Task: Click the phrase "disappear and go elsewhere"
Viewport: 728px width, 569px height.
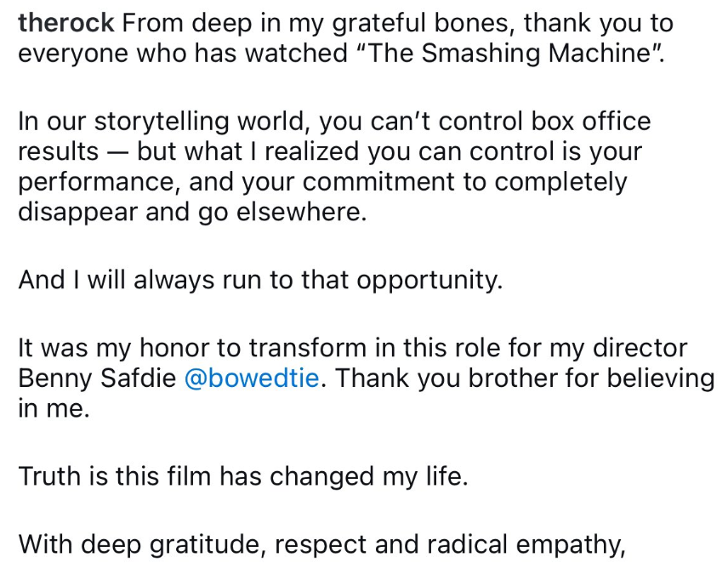Action: tap(192, 212)
